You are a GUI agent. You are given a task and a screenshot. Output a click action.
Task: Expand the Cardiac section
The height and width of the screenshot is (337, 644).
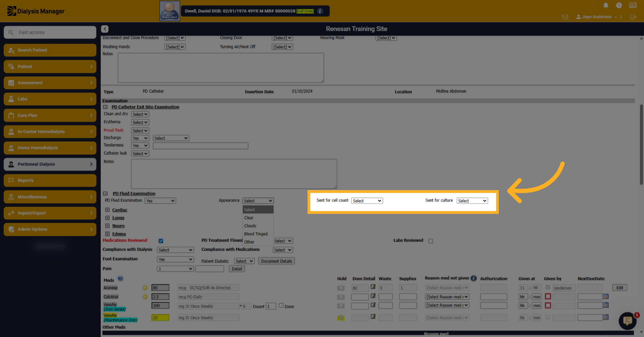click(x=107, y=210)
